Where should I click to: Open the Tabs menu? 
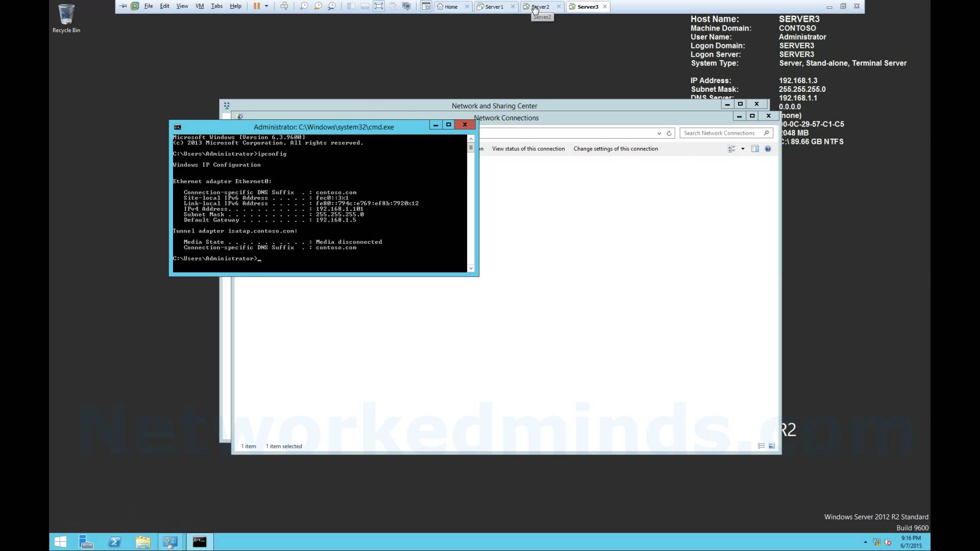tap(217, 6)
